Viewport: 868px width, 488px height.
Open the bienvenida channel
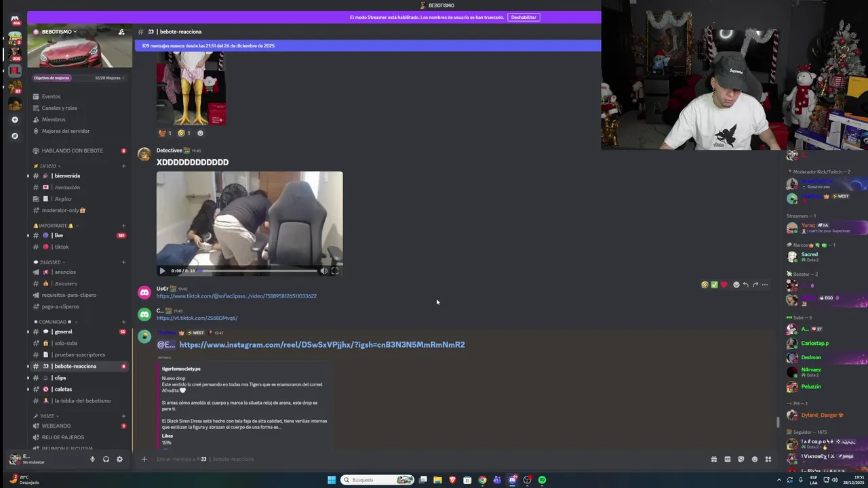79,176
